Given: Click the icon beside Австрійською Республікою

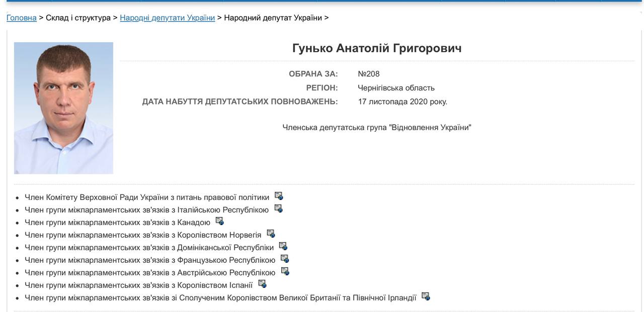Looking at the screenshot, I should tap(285, 271).
